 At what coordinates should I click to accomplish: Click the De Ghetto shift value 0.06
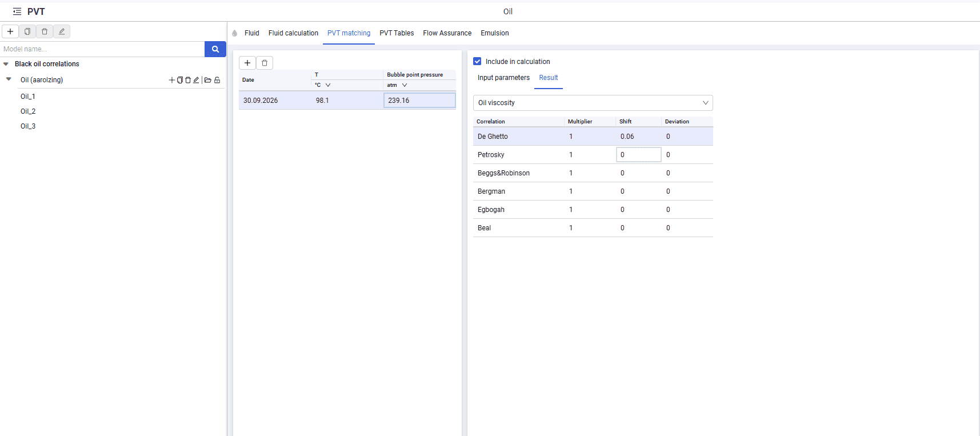pos(627,137)
